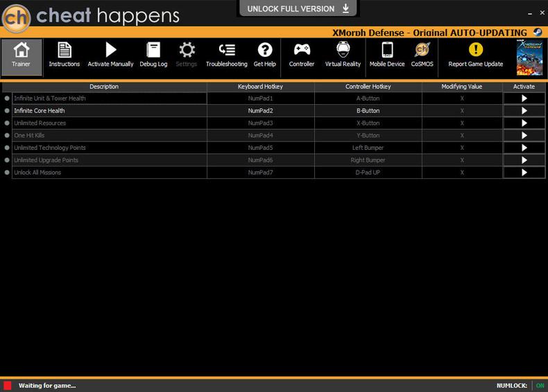Open the Troubleshooting icon
The image size is (548, 392).
point(227,50)
